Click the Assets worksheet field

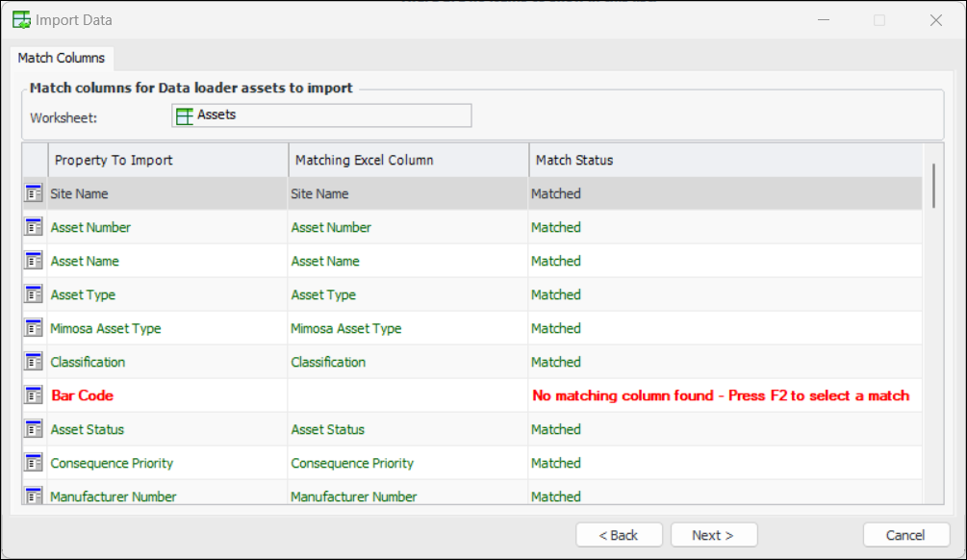pyautogui.click(x=321, y=115)
